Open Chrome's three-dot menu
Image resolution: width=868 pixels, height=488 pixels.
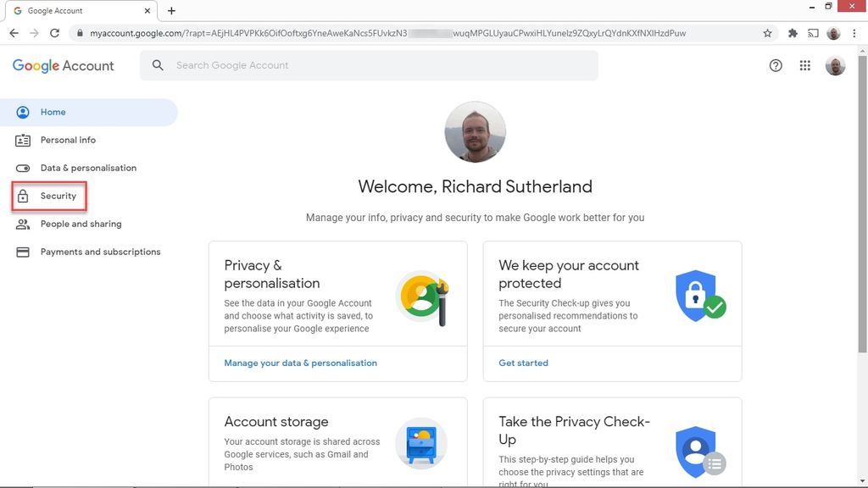[855, 32]
